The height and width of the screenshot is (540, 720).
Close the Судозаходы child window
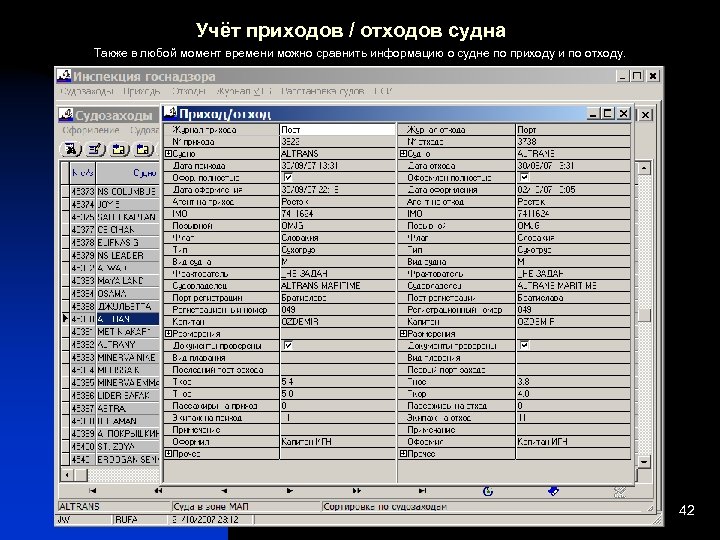pyautogui.click(x=645, y=115)
